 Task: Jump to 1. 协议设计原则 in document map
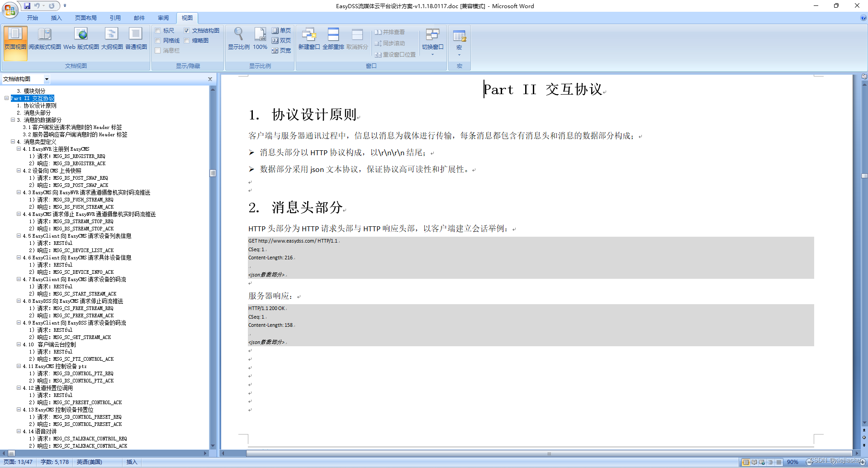[x=37, y=105]
